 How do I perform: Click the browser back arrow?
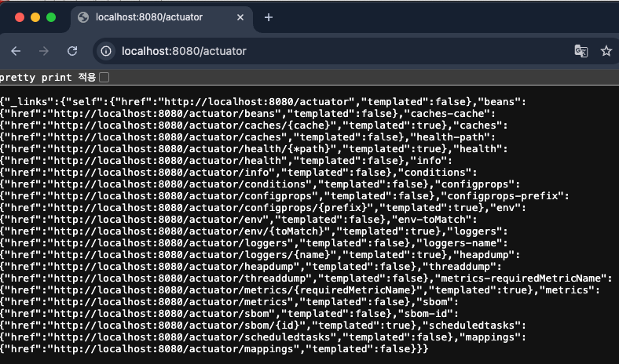click(x=16, y=51)
